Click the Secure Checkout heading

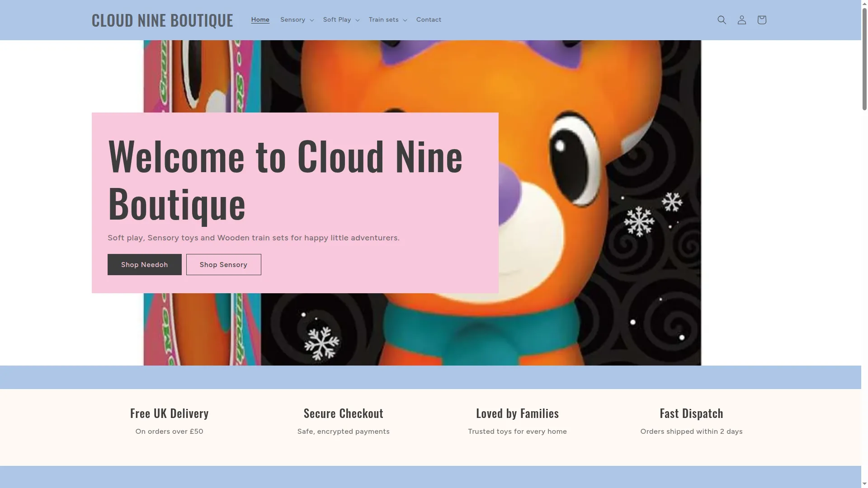click(x=343, y=413)
